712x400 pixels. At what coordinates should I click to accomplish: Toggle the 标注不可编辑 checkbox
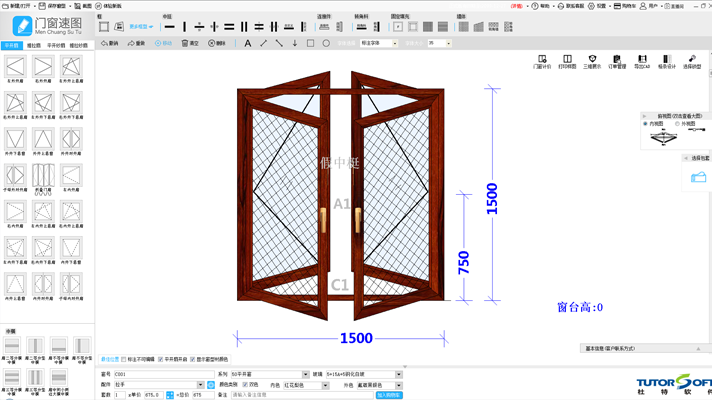[x=124, y=359]
